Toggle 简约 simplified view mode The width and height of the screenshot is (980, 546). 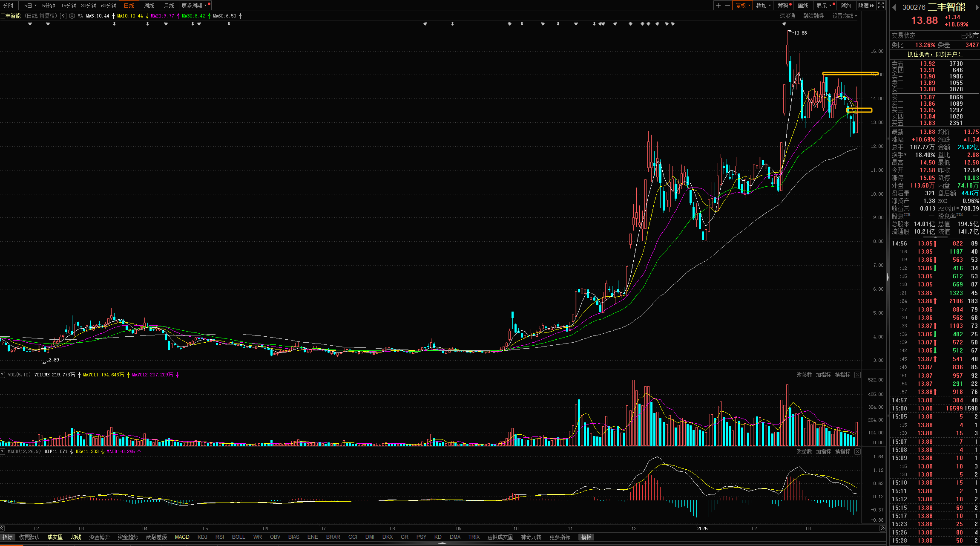[x=846, y=6]
